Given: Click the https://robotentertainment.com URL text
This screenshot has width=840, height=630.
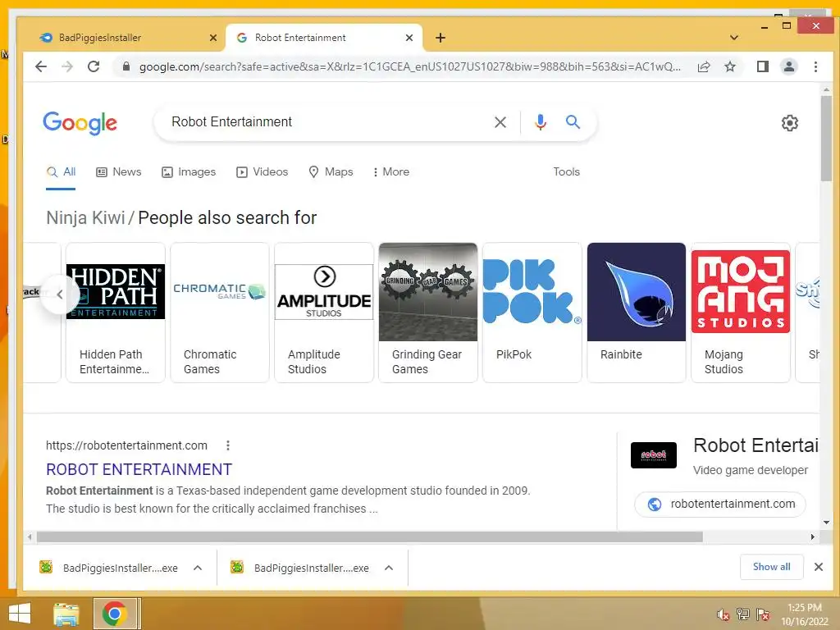Looking at the screenshot, I should coord(126,445).
